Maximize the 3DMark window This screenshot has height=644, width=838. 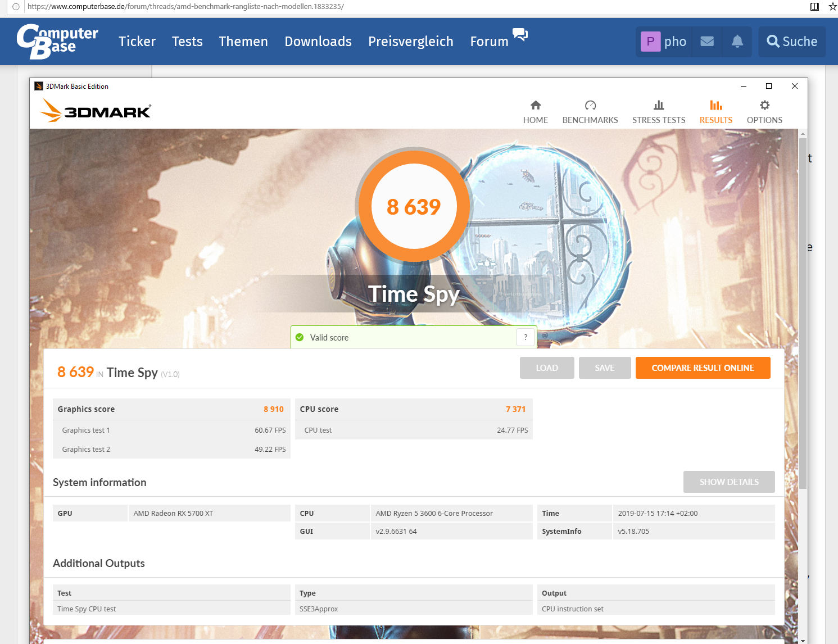click(769, 86)
